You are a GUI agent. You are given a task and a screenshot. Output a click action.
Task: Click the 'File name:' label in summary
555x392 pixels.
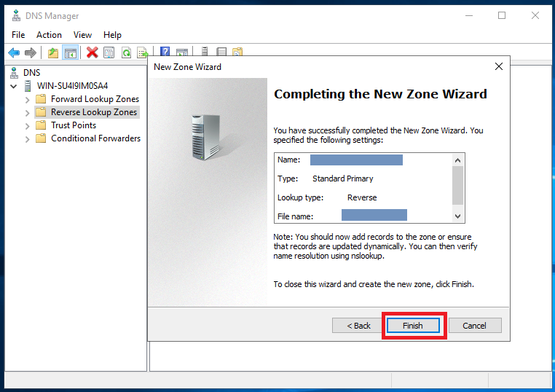295,216
